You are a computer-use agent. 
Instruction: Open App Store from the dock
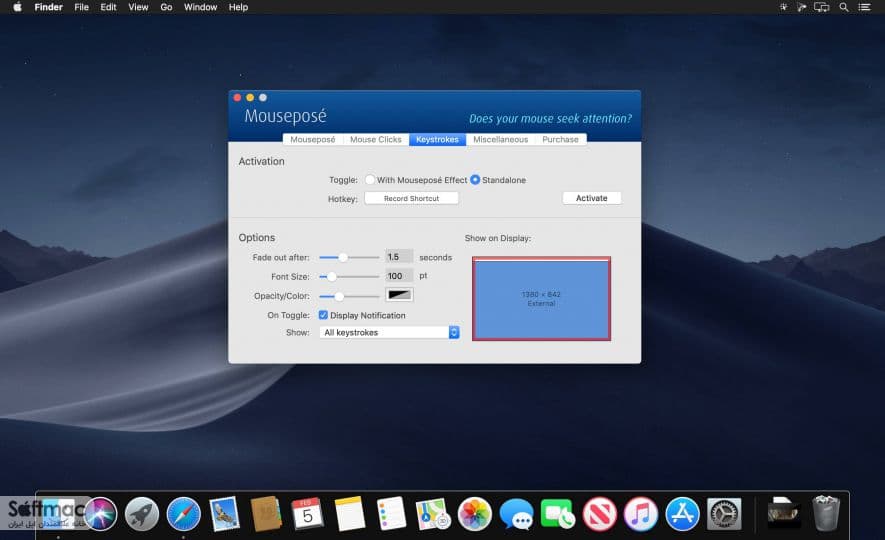[x=682, y=514]
